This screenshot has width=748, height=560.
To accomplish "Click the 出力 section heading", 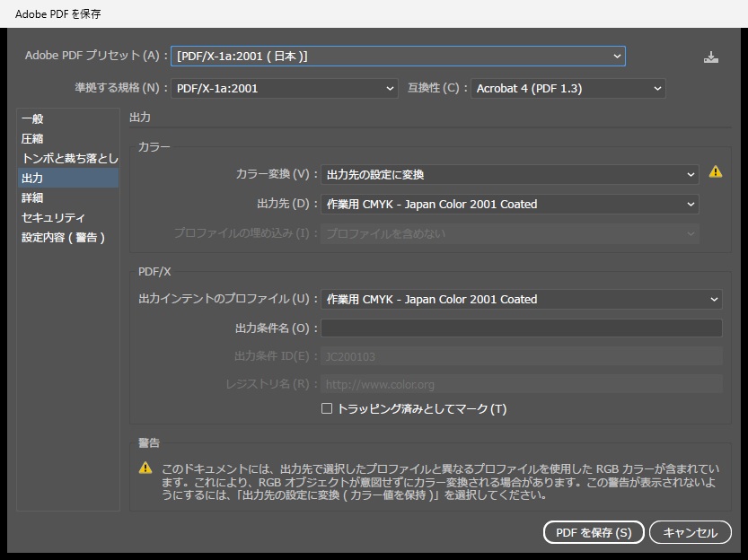I will (x=140, y=118).
